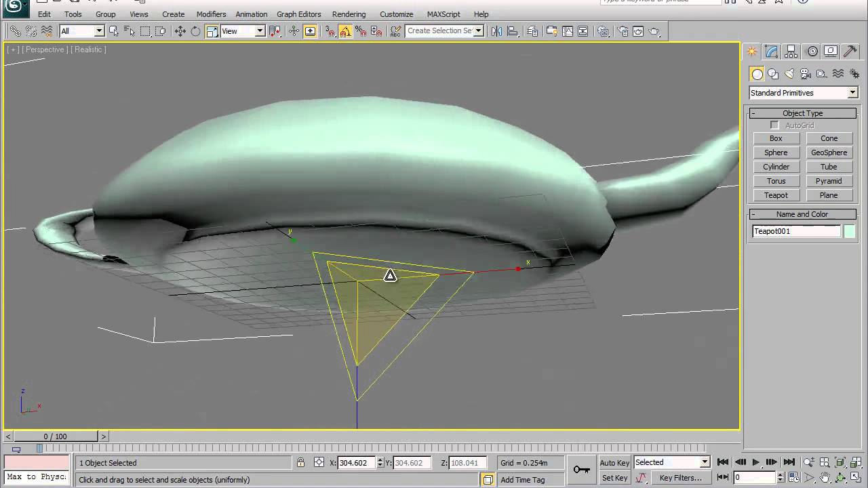Choose the Bind to Space Warp tool

47,31
